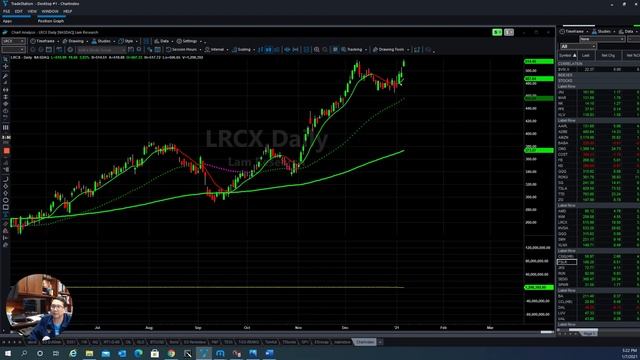Click the green dollar trade button
This screenshot has height=360, width=640.
pyautogui.click(x=497, y=32)
